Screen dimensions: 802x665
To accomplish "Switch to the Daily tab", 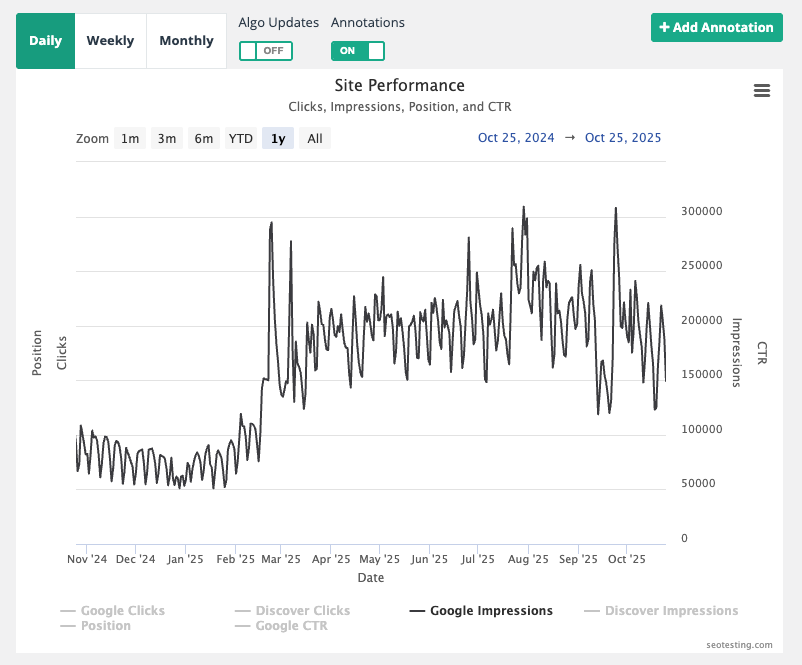I will coord(45,41).
